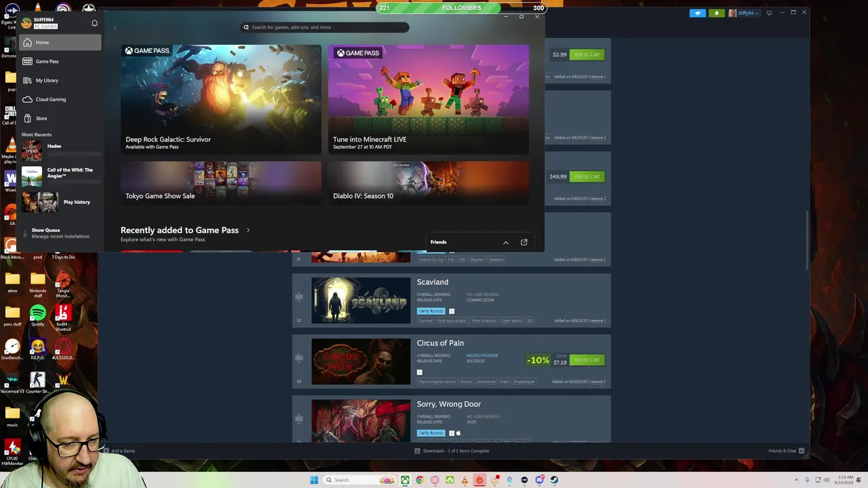This screenshot has height=488, width=868.
Task: Open Opera GX from taskbar
Action: [x=435, y=480]
